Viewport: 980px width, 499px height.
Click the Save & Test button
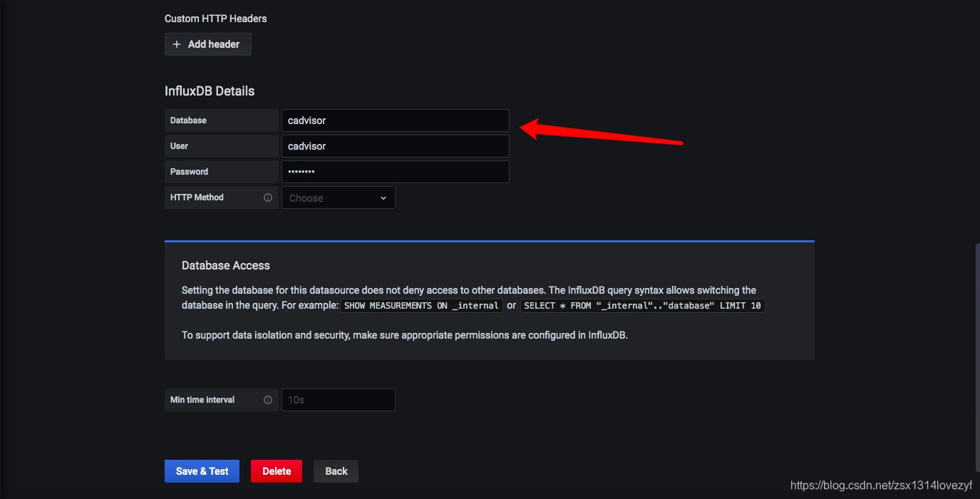point(202,471)
